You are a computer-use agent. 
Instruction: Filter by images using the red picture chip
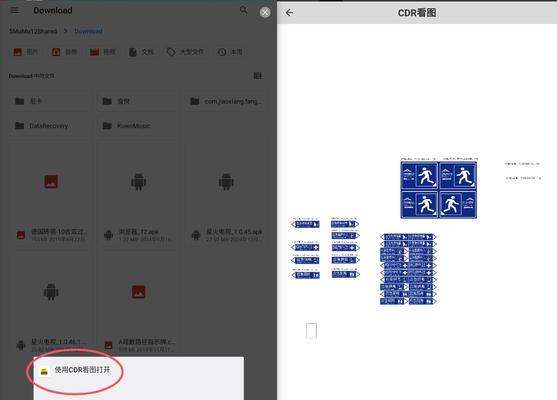[x=26, y=52]
